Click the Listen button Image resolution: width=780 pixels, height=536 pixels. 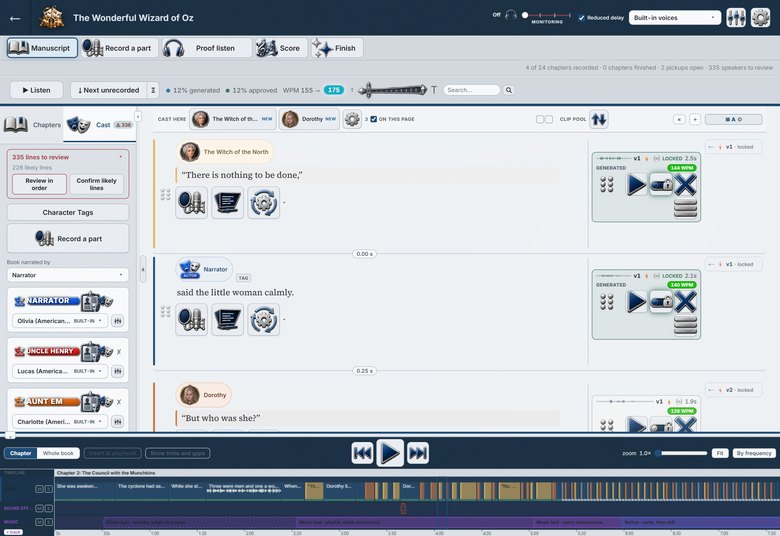point(36,90)
